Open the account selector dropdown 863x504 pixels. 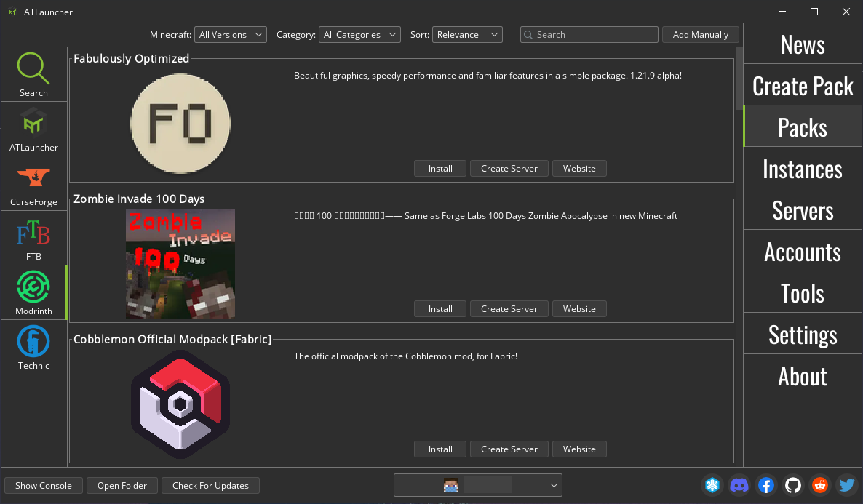pos(478,485)
